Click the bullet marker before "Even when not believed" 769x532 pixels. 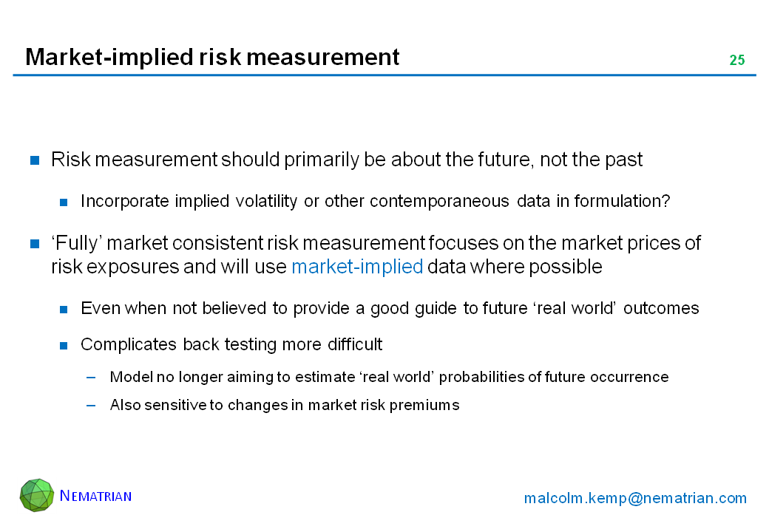(64, 309)
